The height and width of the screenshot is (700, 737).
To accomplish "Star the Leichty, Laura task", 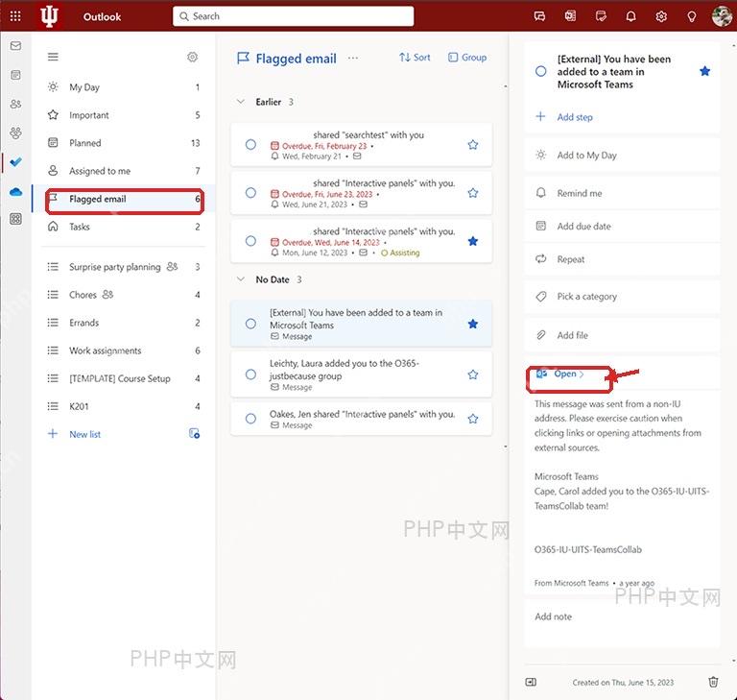I will [x=473, y=374].
